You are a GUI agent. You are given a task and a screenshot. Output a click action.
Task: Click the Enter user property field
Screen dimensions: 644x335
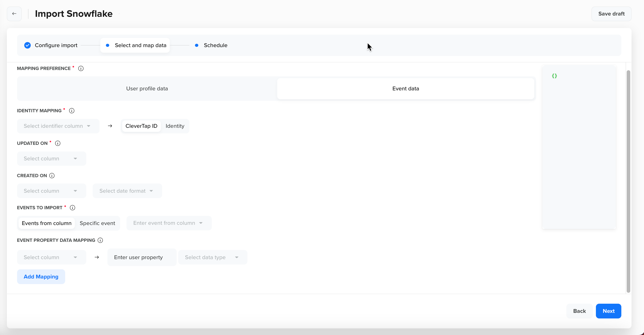(142, 257)
